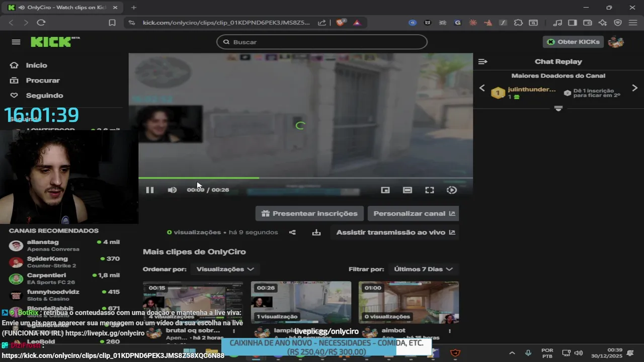The image size is (644, 362).
Task: Open playback speed settings icon
Action: click(x=452, y=190)
